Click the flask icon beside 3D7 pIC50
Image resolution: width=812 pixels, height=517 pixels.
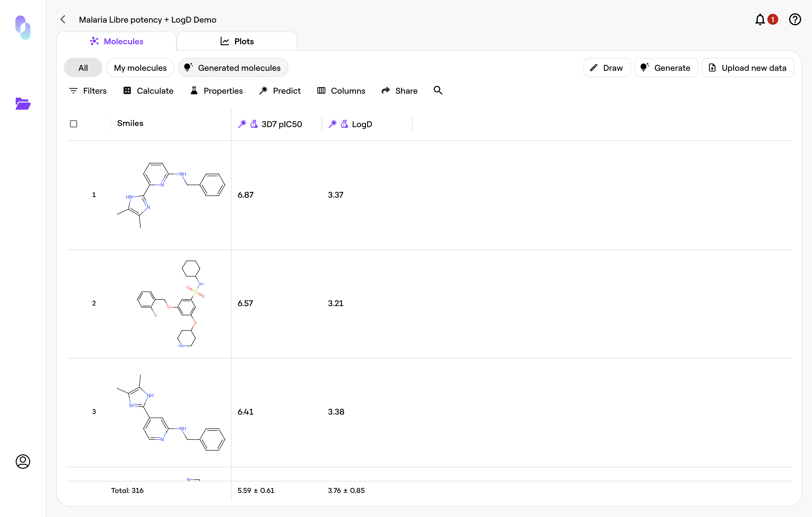tap(254, 124)
